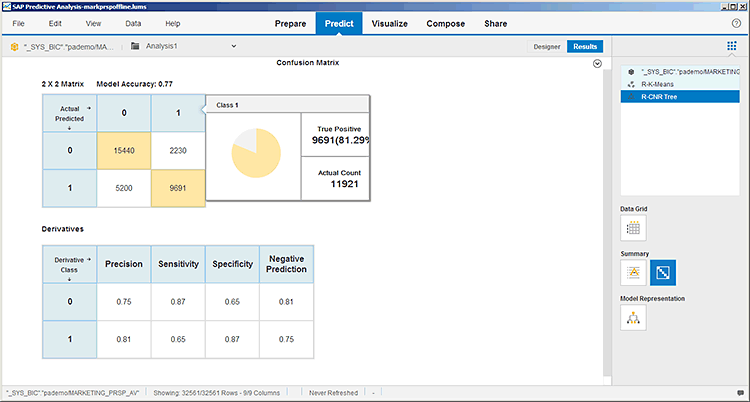
Task: Select the pademo/MARKETING dataset in component list
Action: pos(680,72)
